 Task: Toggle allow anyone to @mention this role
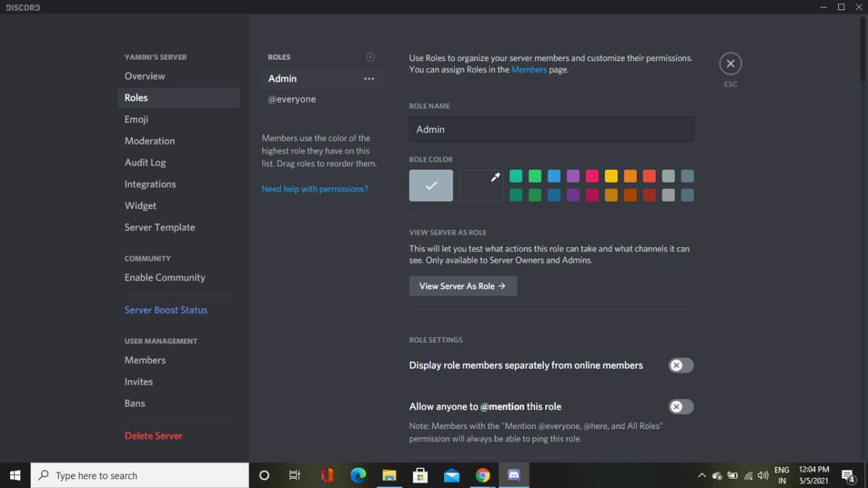point(681,407)
